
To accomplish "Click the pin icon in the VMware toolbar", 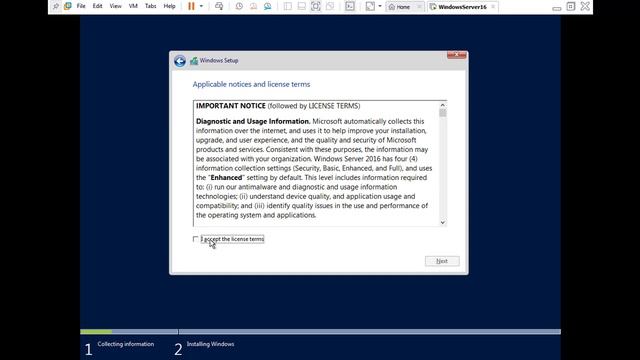I will [56, 6].
